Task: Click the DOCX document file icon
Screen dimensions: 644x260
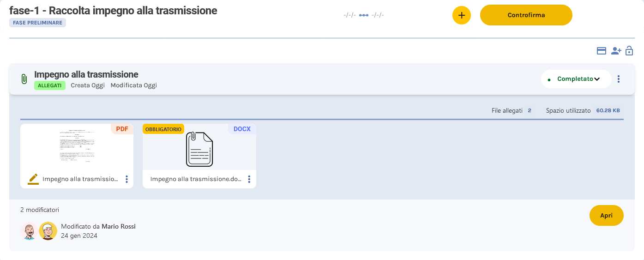Action: (199, 149)
